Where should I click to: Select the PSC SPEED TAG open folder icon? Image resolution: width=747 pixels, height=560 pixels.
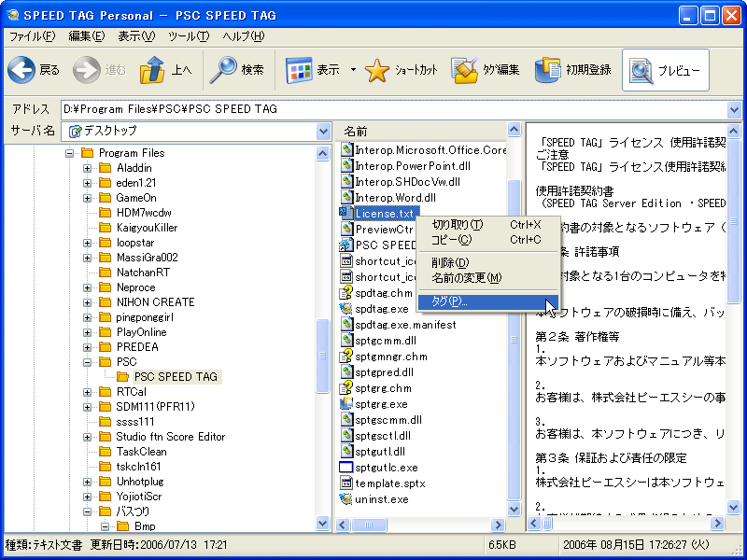pos(123,377)
